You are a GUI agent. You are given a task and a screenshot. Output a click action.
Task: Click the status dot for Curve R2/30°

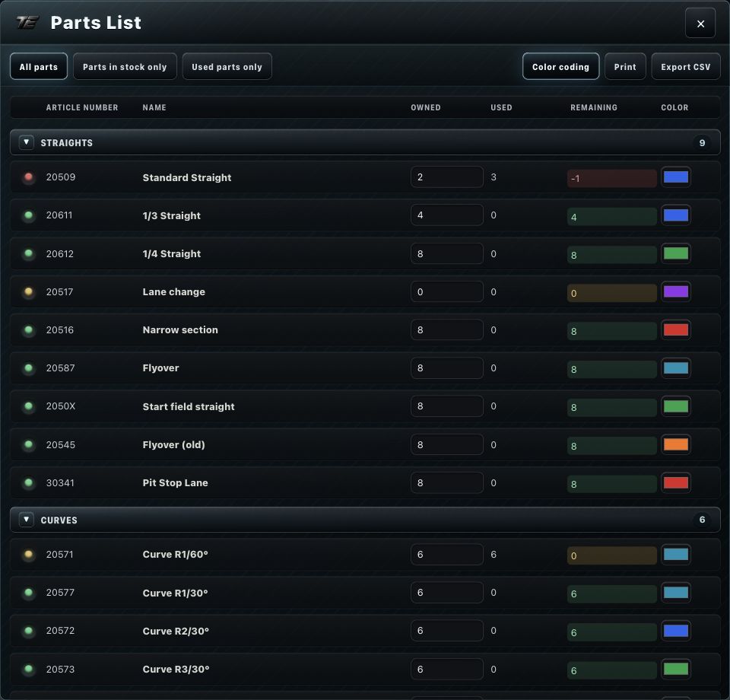(x=28, y=631)
